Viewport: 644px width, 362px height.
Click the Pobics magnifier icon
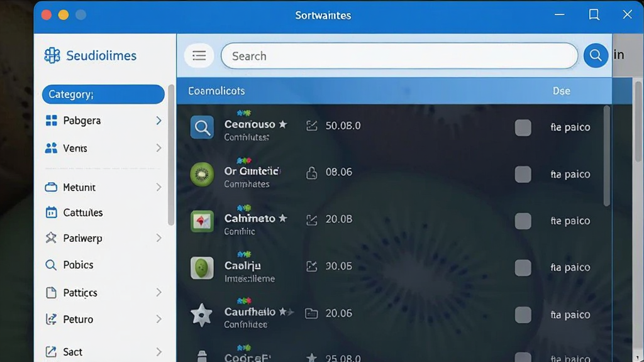[51, 265]
